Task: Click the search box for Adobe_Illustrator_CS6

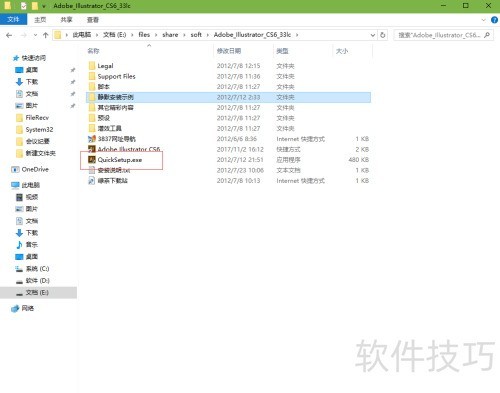Action: (x=443, y=35)
